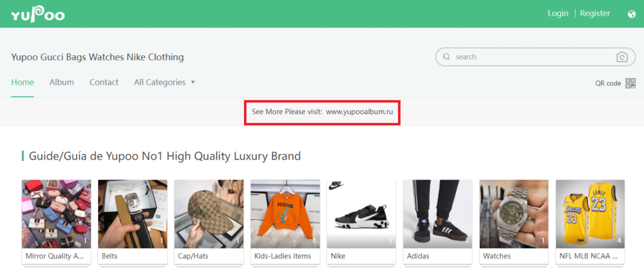Click the All Categories dropdown arrow
644x277 pixels.
point(192,82)
